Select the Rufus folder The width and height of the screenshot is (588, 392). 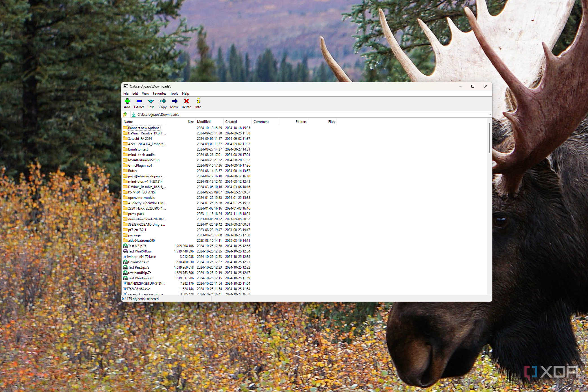[x=132, y=171]
